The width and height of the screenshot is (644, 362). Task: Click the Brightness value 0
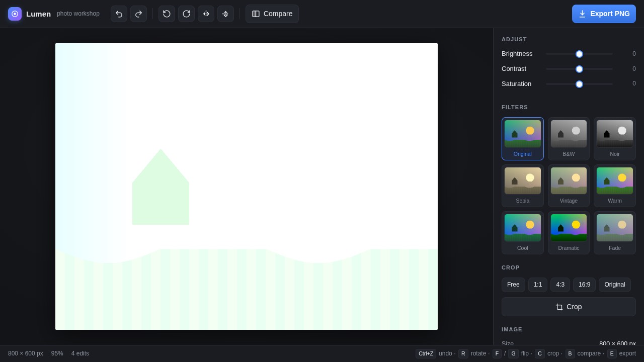tap(634, 54)
